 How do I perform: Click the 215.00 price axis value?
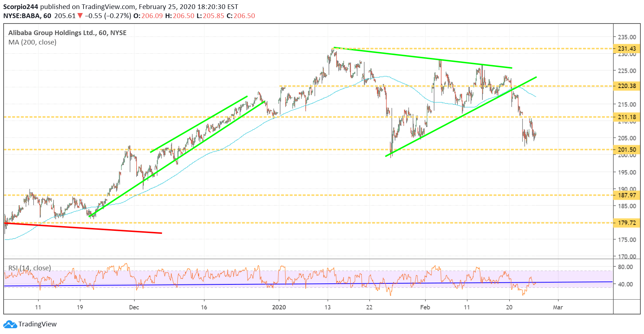(x=627, y=104)
